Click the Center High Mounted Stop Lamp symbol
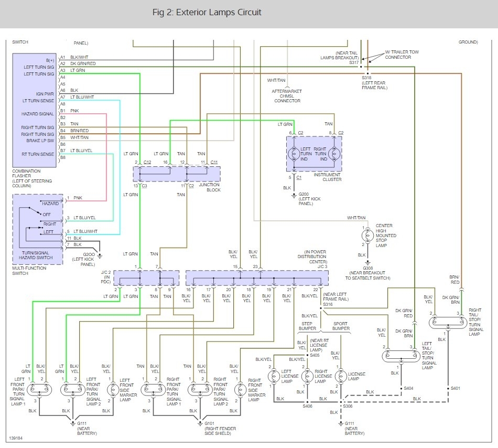Image resolution: width=498 pixels, height=448 pixels. pyautogui.click(x=367, y=236)
